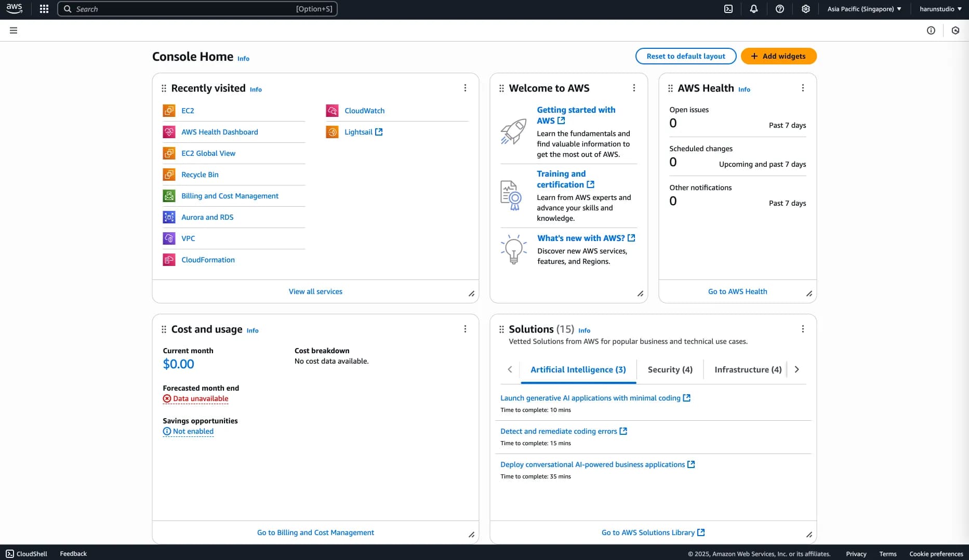Open the Recently visited widget options menu
The image size is (969, 560).
coord(465,88)
